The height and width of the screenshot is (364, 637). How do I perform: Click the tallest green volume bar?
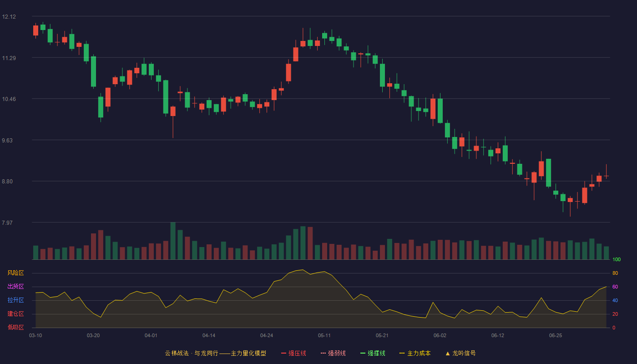(x=173, y=241)
